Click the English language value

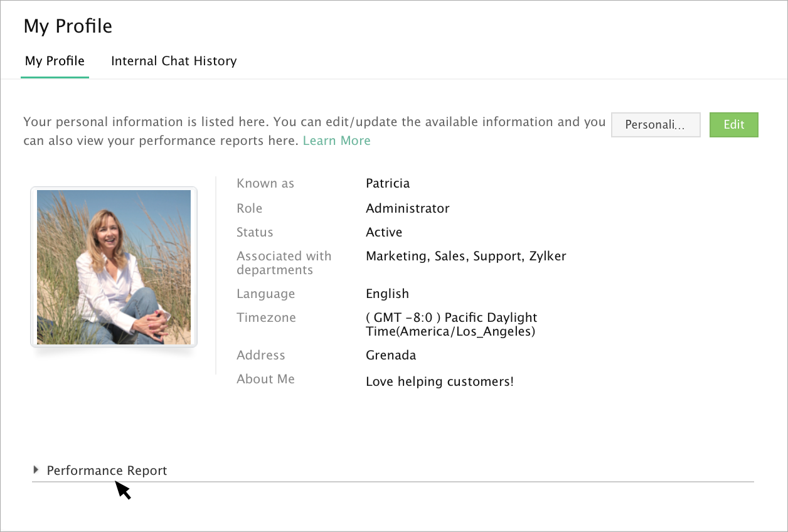pos(387,294)
